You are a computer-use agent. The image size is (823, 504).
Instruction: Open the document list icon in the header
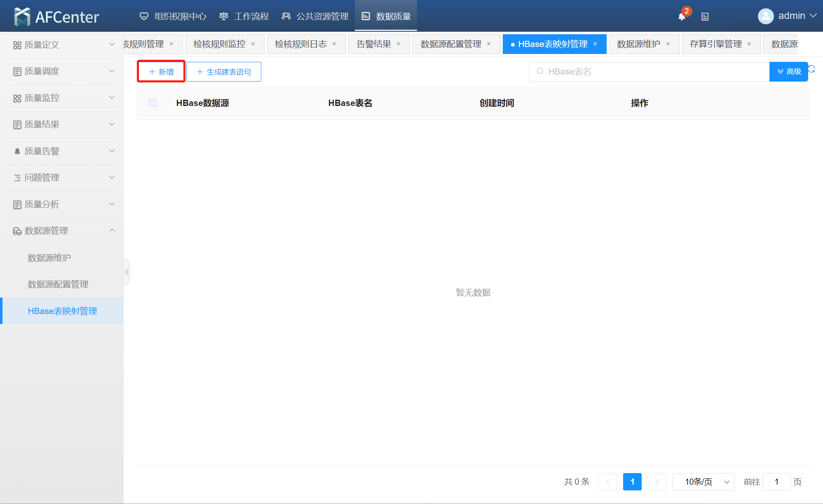tap(705, 16)
